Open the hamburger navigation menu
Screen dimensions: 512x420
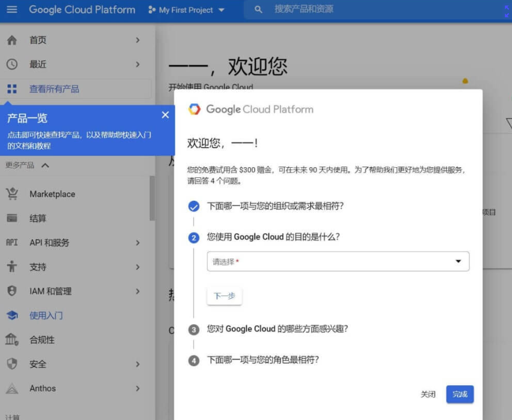(x=12, y=10)
